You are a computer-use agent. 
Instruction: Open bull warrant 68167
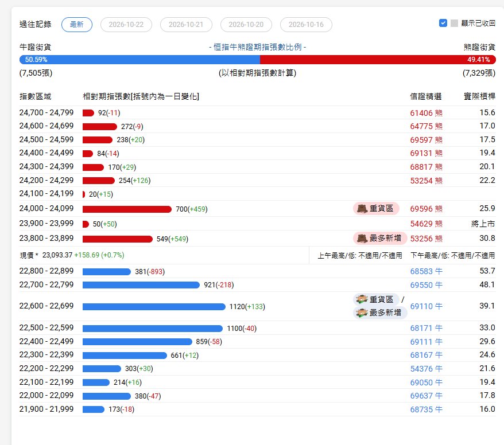pyautogui.click(x=426, y=355)
